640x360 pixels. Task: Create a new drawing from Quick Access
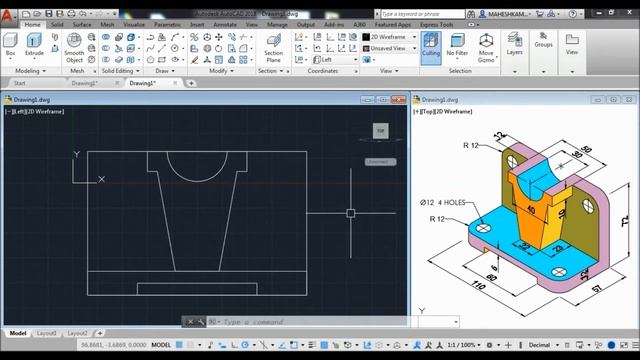pos(26,14)
